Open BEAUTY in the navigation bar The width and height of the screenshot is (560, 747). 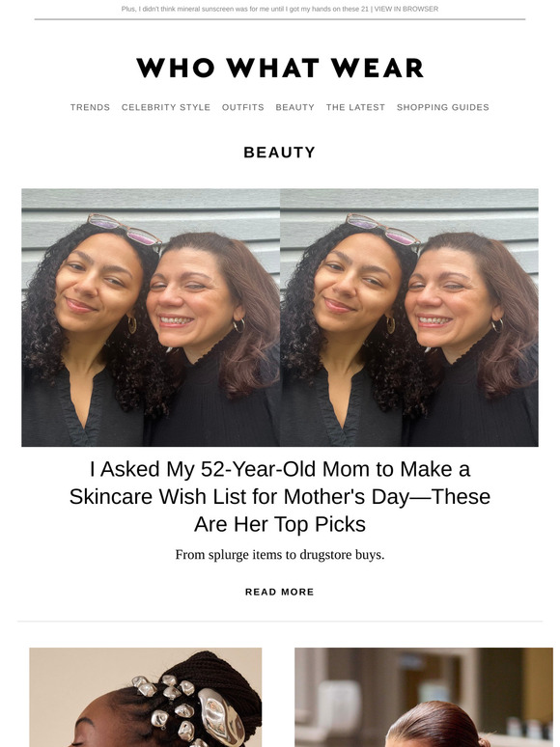295,107
